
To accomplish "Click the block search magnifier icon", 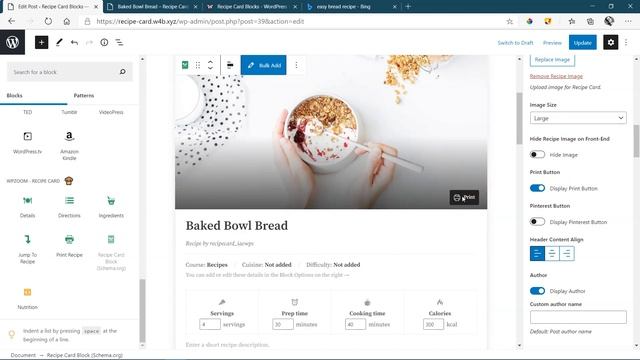I will (122, 72).
